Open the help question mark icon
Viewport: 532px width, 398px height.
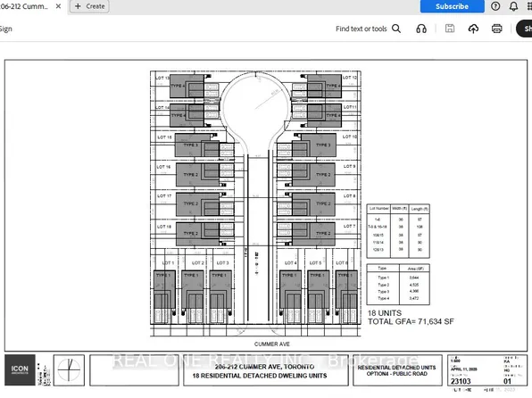coord(495,6)
